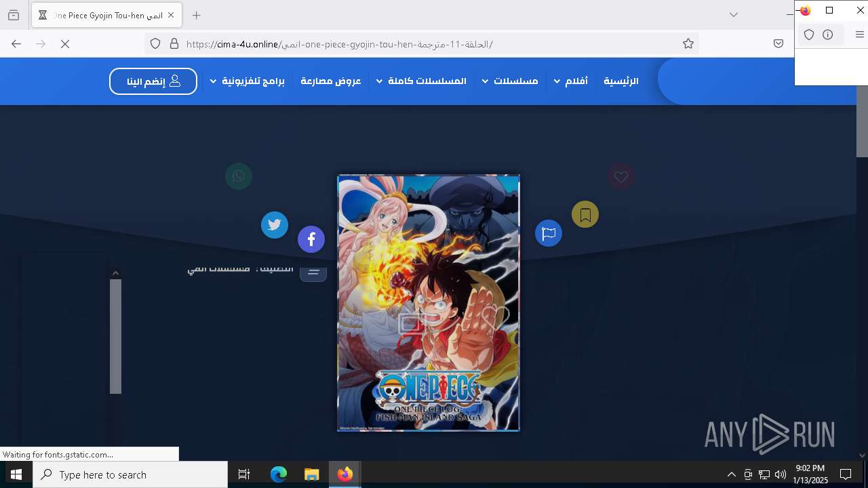The image size is (868, 488).
Task: List all tabs dropdown arrow
Action: 734,15
